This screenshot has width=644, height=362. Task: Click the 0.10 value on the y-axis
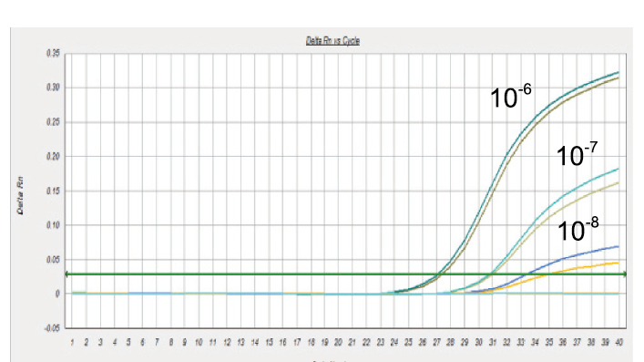(x=53, y=225)
